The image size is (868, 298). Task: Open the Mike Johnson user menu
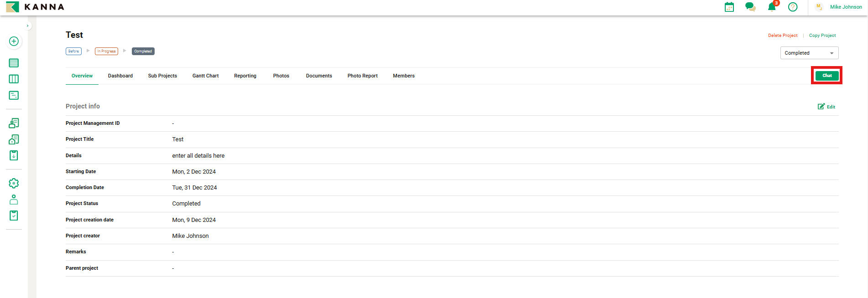click(x=845, y=7)
